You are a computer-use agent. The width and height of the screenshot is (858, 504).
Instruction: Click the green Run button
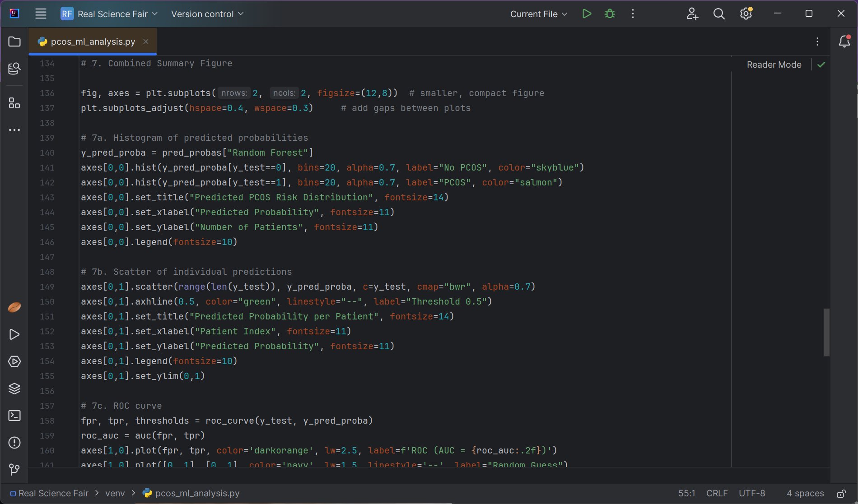pyautogui.click(x=587, y=14)
